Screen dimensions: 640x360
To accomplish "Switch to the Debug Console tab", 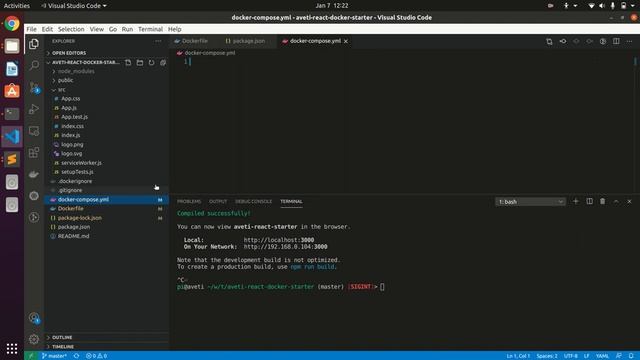I will coord(253,202).
